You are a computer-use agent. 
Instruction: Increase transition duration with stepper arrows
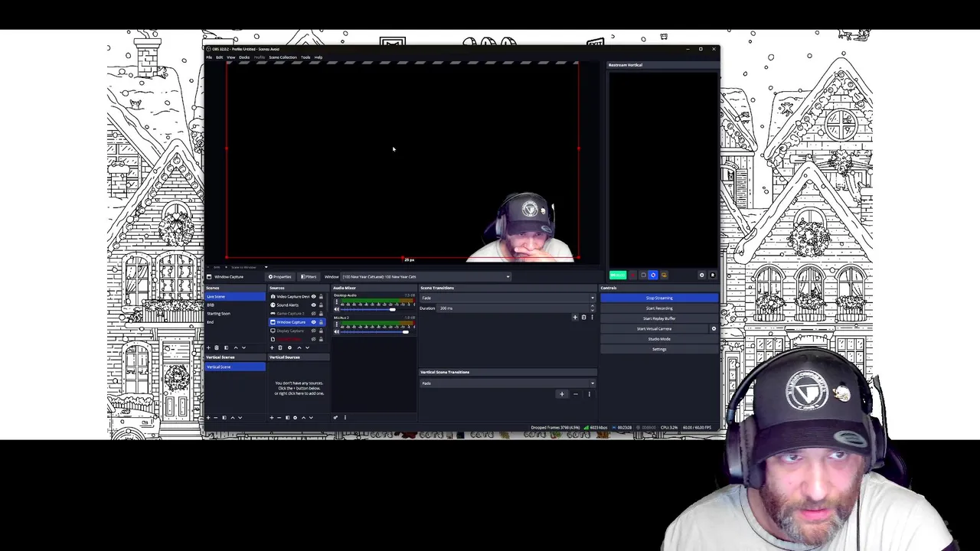tap(593, 306)
